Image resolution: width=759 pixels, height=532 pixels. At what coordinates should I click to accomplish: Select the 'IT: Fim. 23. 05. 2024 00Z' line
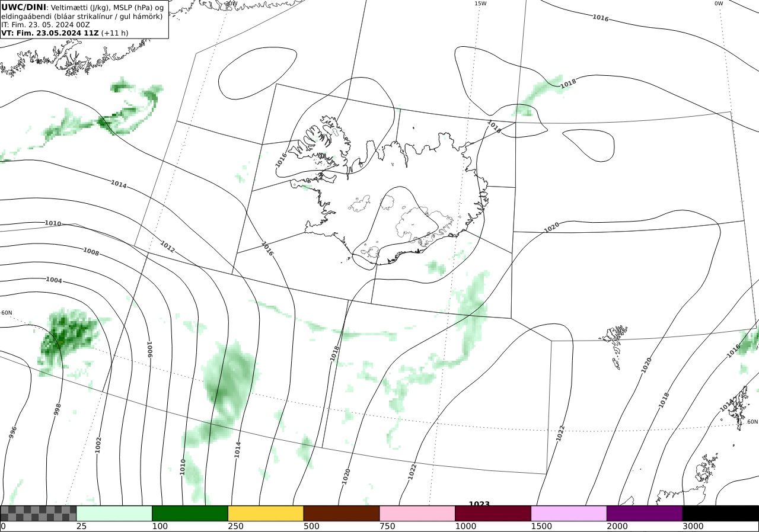tap(45, 25)
